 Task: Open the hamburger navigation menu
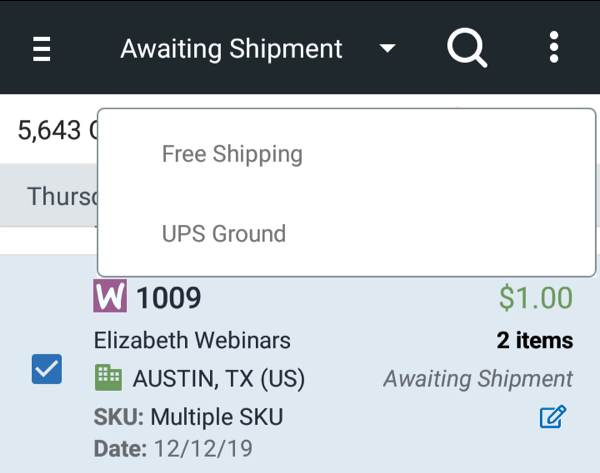coord(41,49)
